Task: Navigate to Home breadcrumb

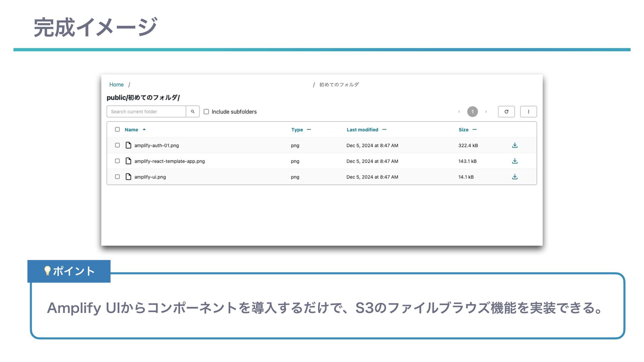Action: click(116, 84)
